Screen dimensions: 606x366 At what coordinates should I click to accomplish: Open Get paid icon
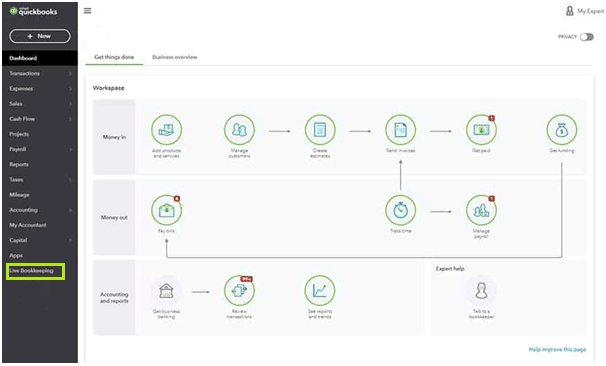pos(481,130)
